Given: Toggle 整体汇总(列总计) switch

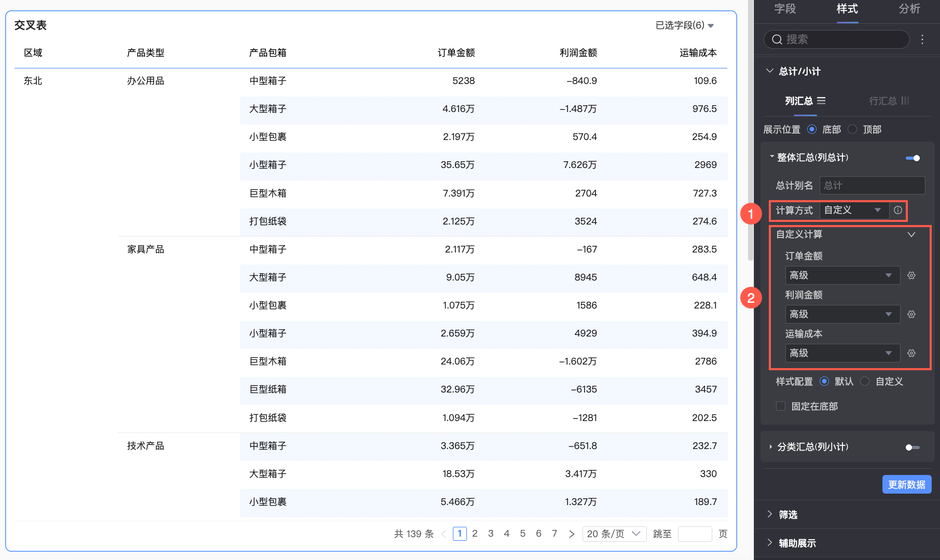Looking at the screenshot, I should (x=913, y=158).
